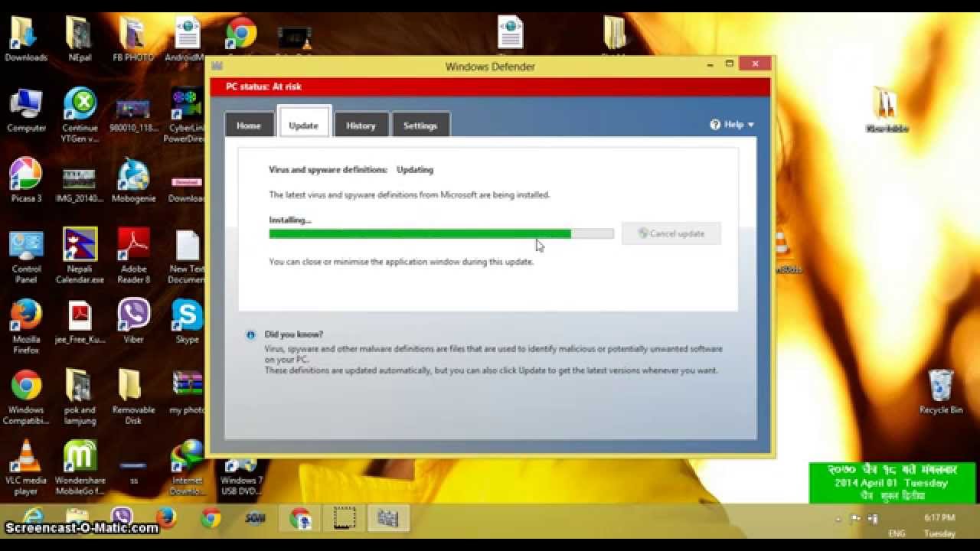The width and height of the screenshot is (980, 551).
Task: Click the Help link
Action: 733,124
